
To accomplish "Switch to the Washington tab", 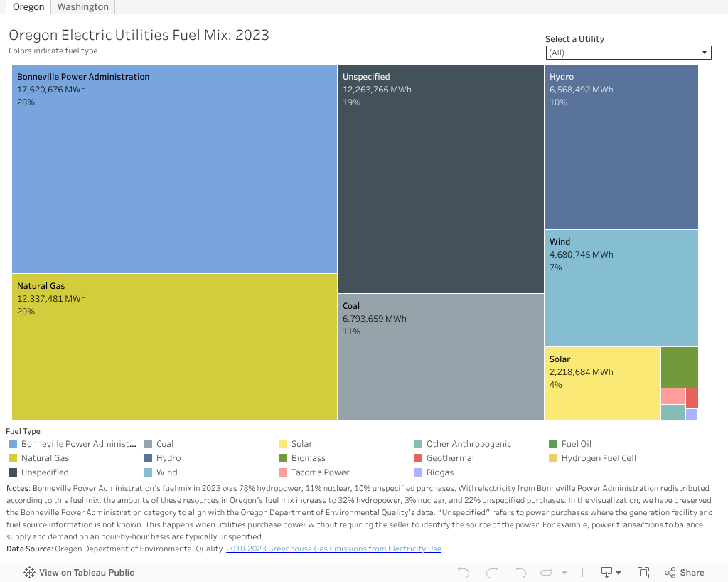I will [x=82, y=7].
